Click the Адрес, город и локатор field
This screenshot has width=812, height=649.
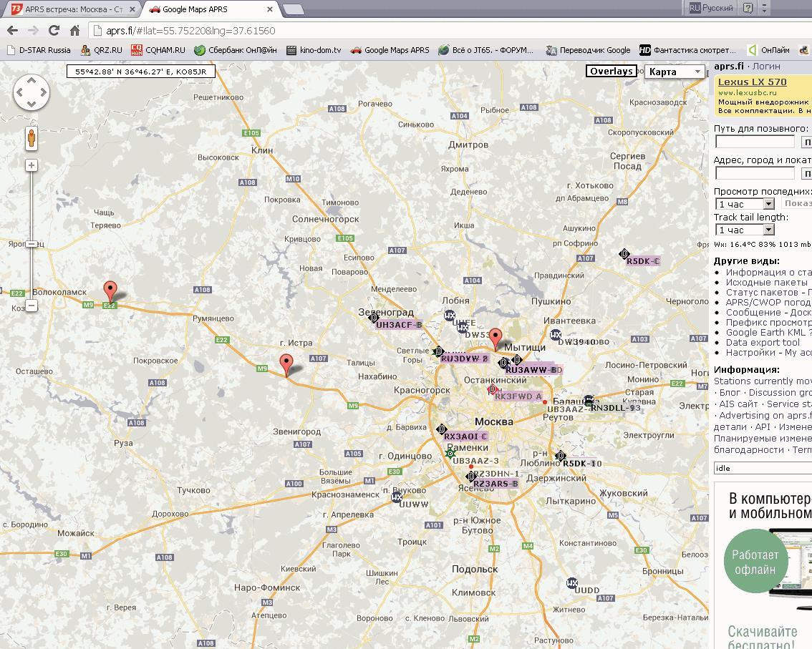pos(755,173)
